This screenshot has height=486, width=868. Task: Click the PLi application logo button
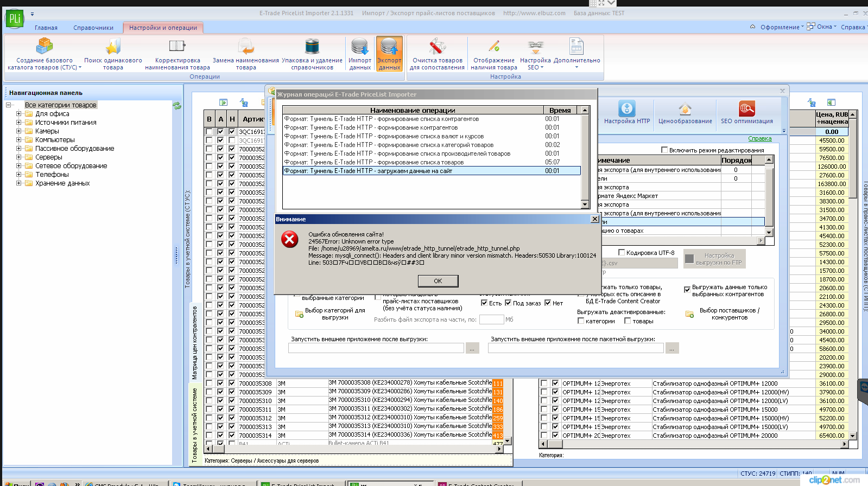15,19
